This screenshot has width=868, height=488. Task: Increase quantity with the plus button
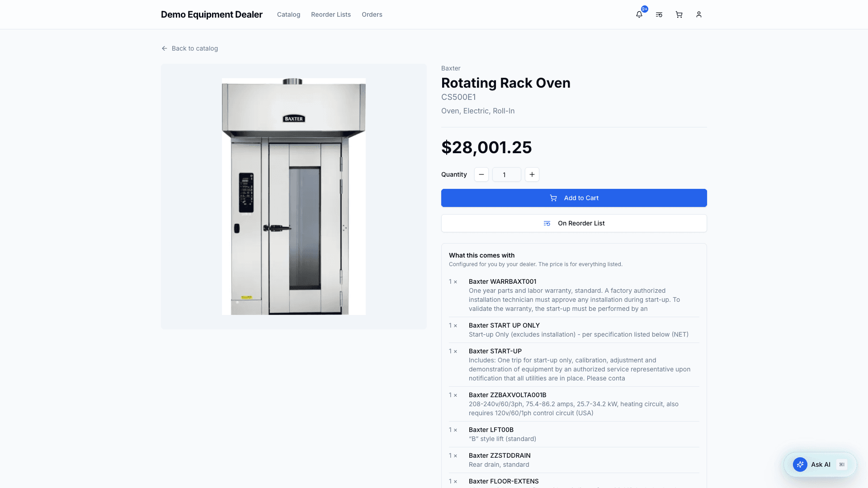click(532, 174)
